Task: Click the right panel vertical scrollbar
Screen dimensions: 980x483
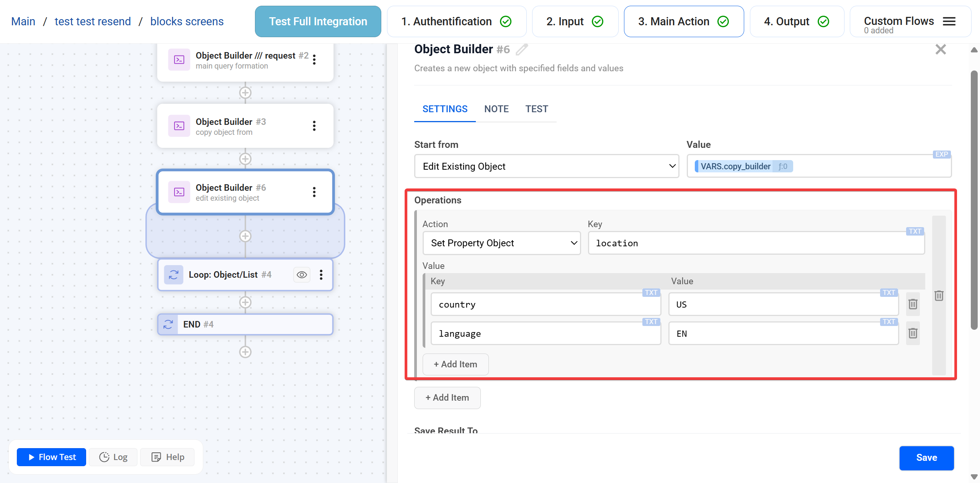Action: 974,199
